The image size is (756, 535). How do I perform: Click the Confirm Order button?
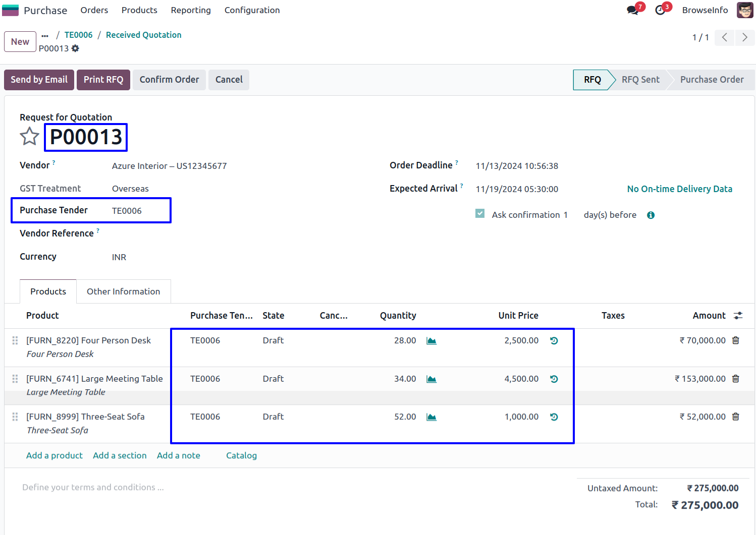click(x=169, y=80)
